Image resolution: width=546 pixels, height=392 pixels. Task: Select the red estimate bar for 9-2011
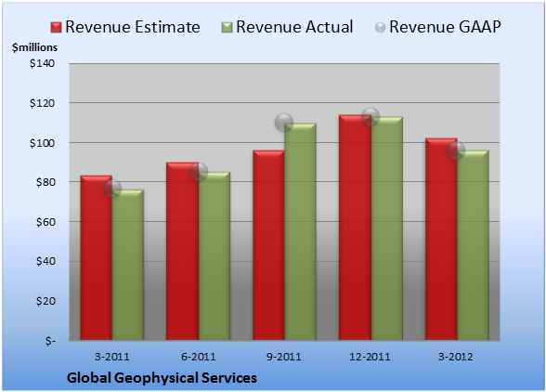(x=268, y=245)
